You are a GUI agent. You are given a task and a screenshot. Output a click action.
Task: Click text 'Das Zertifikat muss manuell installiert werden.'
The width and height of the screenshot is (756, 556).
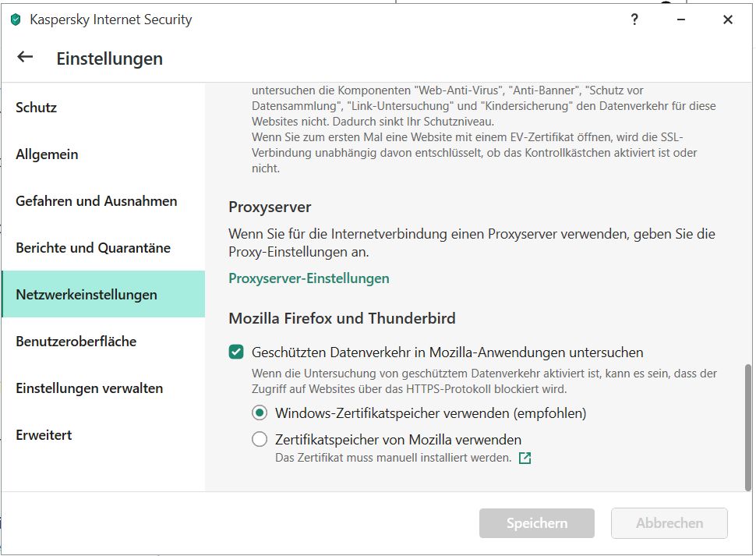[393, 458]
